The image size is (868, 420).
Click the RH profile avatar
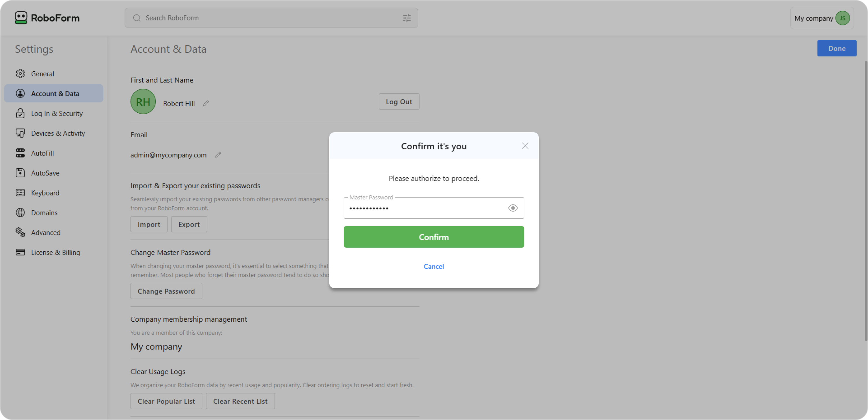[x=143, y=102]
